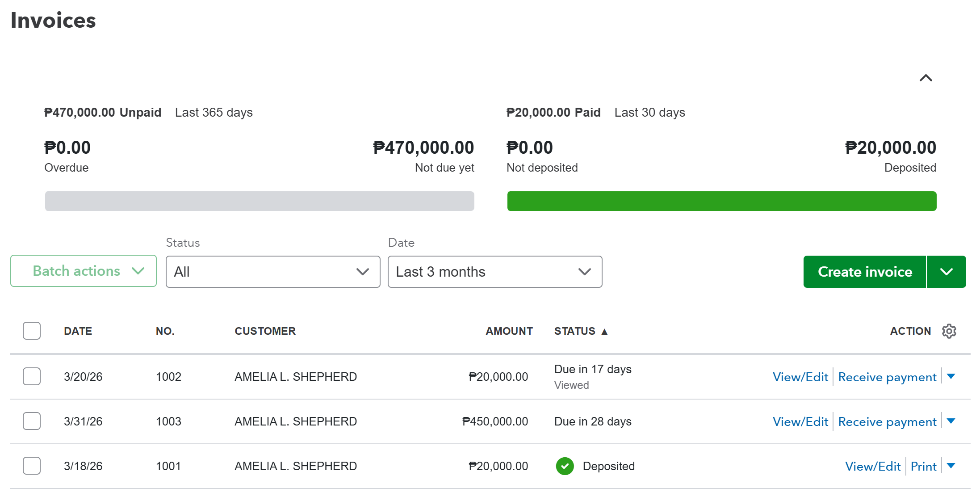The width and height of the screenshot is (980, 497).
Task: Check the box for invoice 1002
Action: tap(32, 376)
